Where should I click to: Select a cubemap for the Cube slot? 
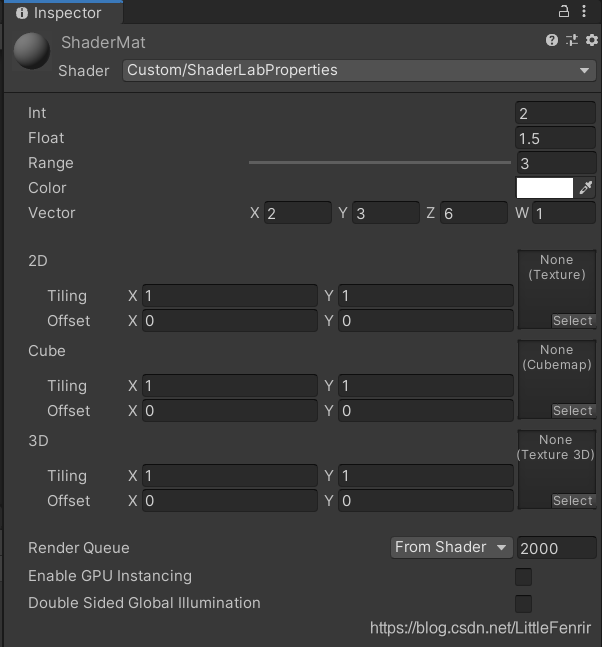573,411
